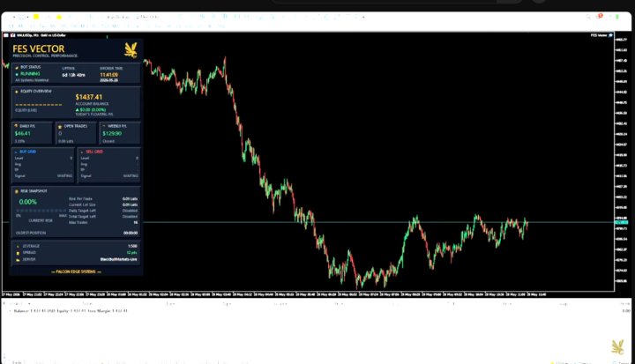Click the BUY GRID heading

point(27,152)
